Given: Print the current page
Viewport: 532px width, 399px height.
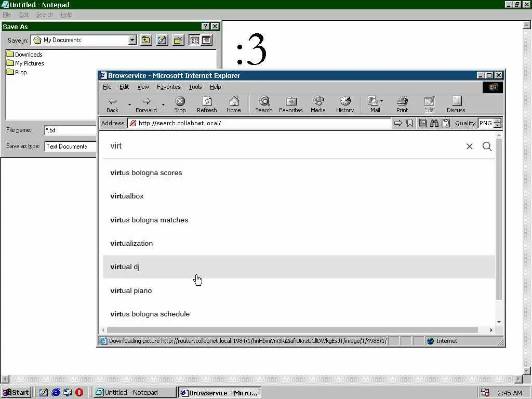Looking at the screenshot, I should point(402,104).
